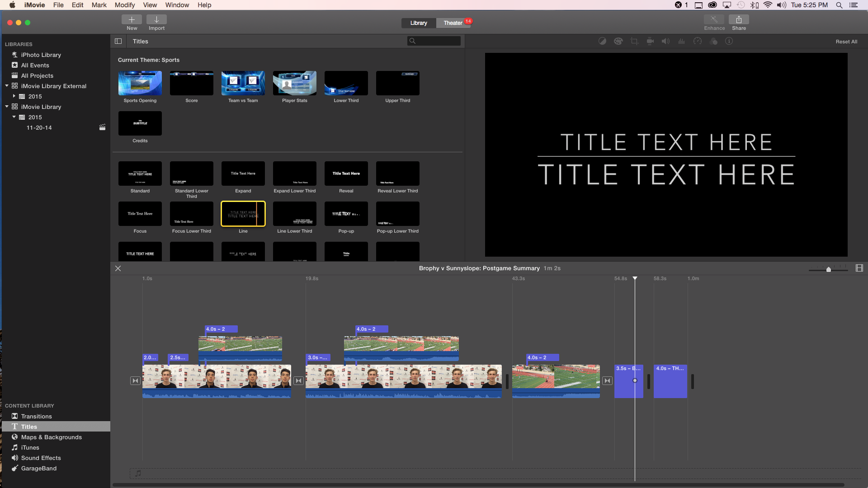
Task: Toggle the sidebar visibility button above Titles
Action: point(118,41)
